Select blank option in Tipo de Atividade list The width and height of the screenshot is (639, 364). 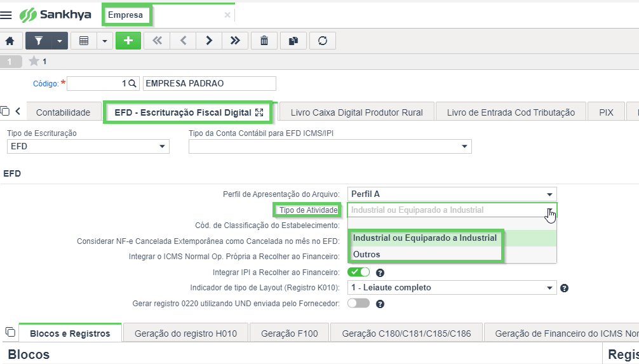[452, 224]
